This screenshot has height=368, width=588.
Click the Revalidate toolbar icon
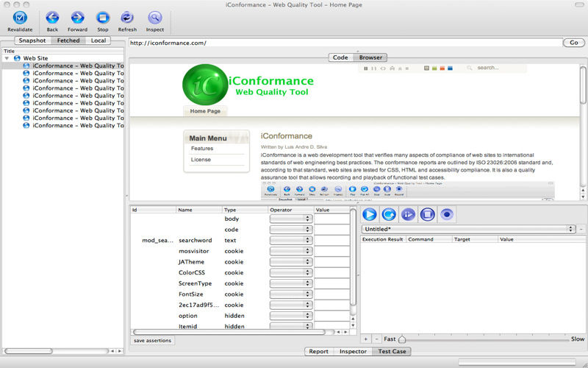tap(20, 18)
